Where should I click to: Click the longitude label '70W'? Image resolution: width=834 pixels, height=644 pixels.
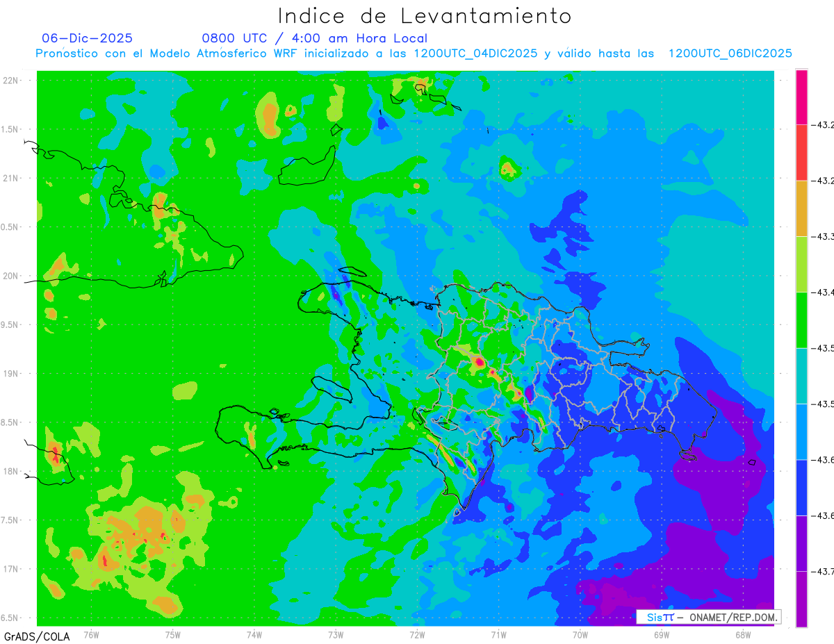[x=580, y=634]
